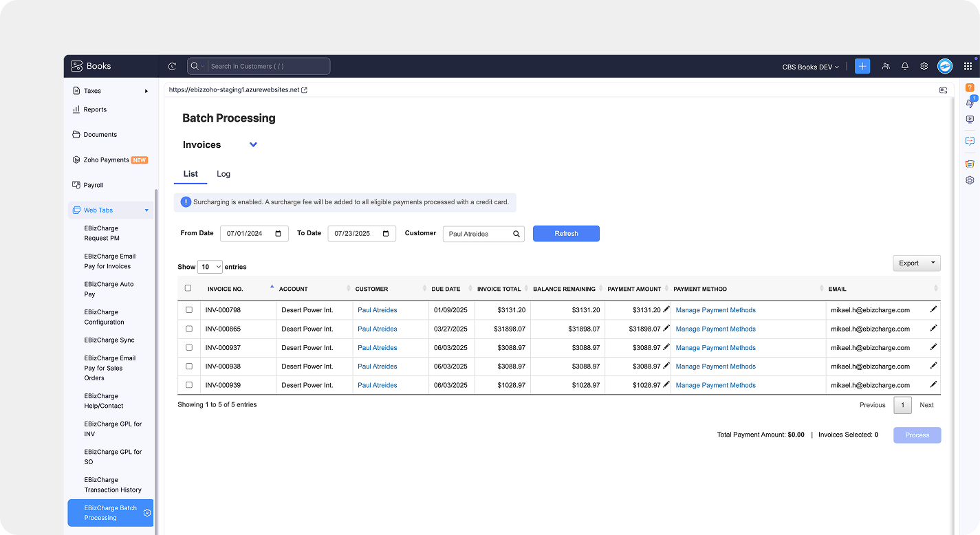Go to the Previous page of entries

click(872, 405)
